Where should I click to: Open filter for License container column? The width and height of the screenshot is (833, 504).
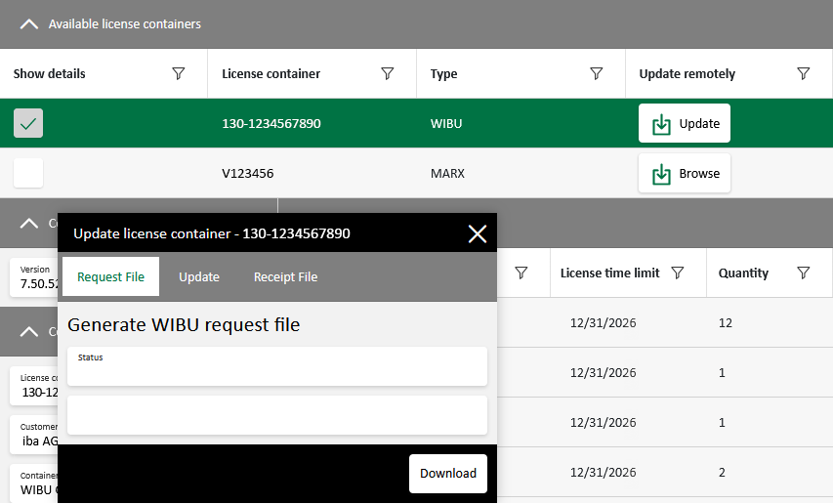(388, 74)
